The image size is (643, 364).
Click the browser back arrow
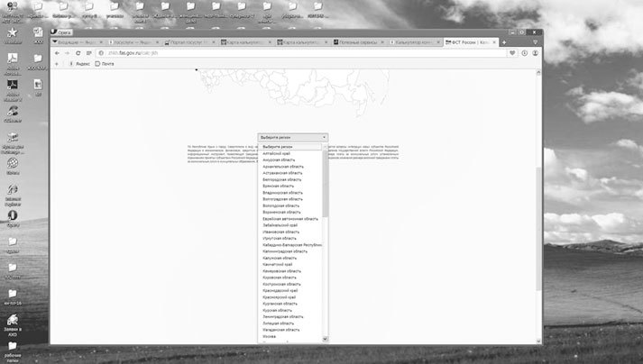tap(56, 53)
